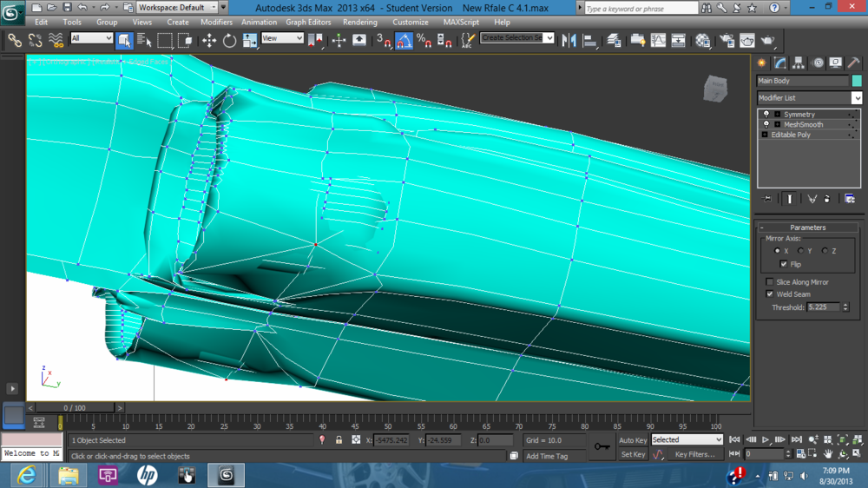Open the Curve Editor icon

pyautogui.click(x=658, y=40)
